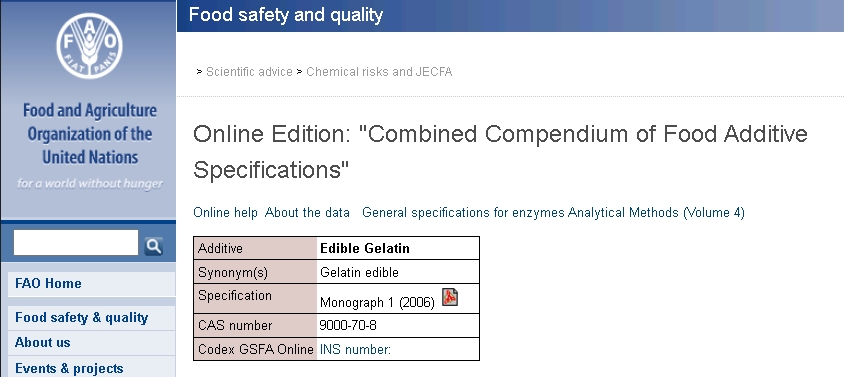
Task: Select the Edible Gelatin additive name
Action: [x=365, y=248]
